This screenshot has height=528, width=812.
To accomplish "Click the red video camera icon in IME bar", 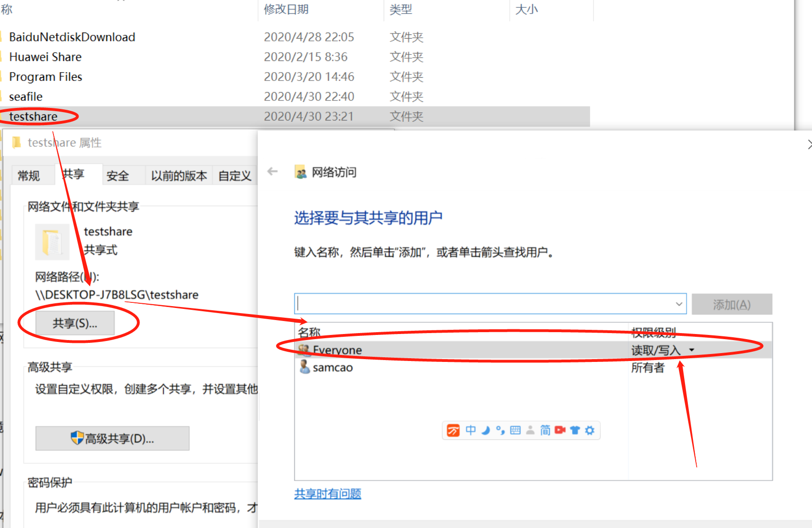I will point(560,430).
